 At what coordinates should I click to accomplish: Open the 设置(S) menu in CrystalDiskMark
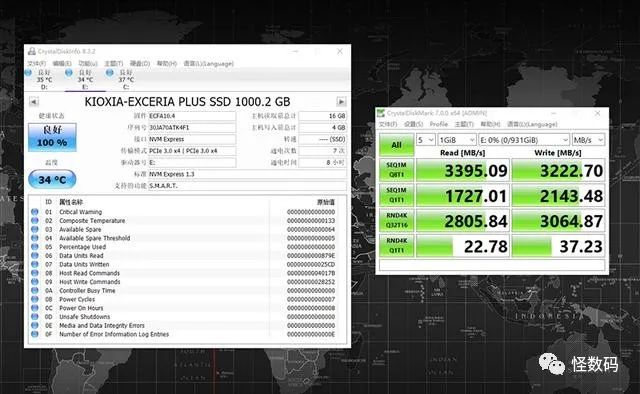pyautogui.click(x=413, y=124)
